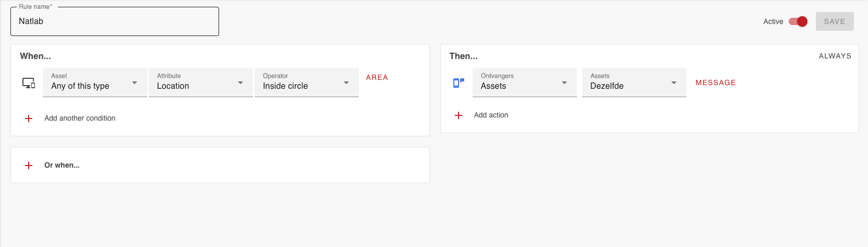Open the Operator dropdown showing Inside circle
Screen dimensions: 868x247
(x=306, y=83)
